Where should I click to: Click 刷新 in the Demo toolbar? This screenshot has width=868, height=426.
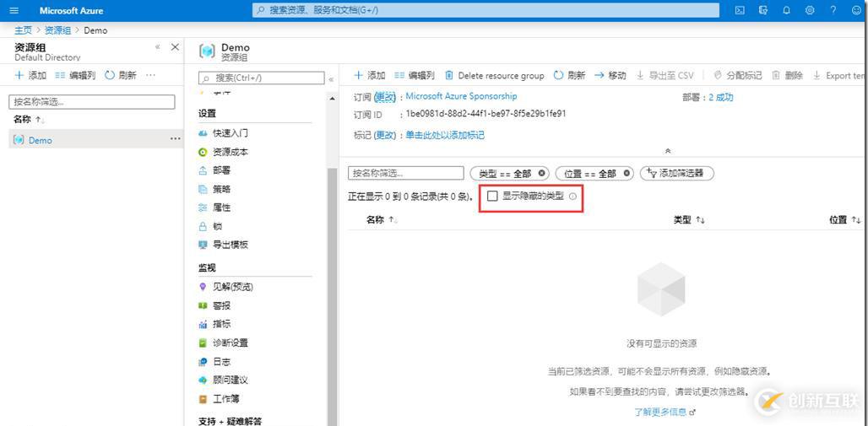[x=569, y=75]
